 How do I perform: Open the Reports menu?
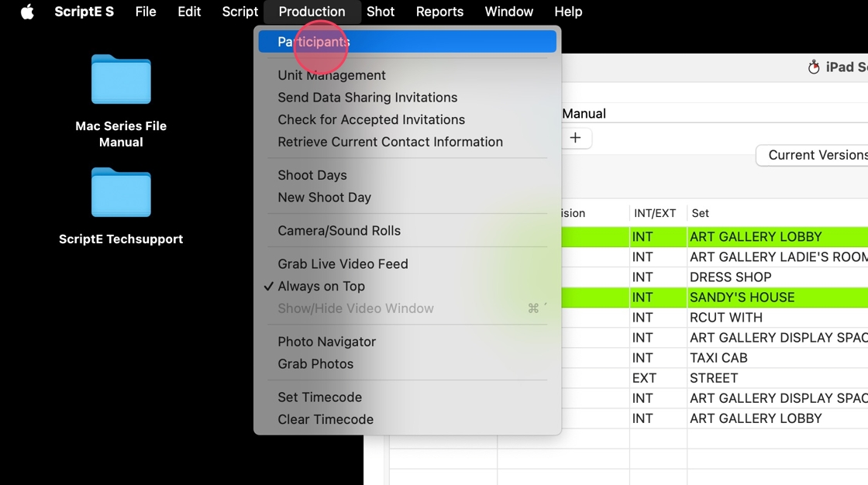pyautogui.click(x=439, y=12)
